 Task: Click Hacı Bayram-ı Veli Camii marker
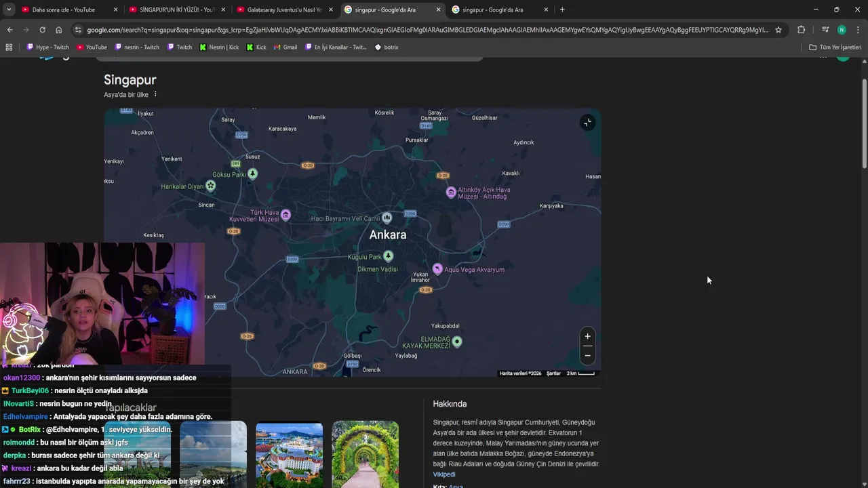(387, 218)
